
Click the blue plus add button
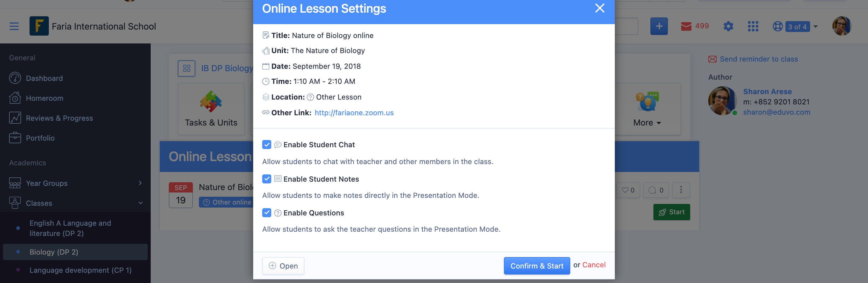click(x=659, y=26)
